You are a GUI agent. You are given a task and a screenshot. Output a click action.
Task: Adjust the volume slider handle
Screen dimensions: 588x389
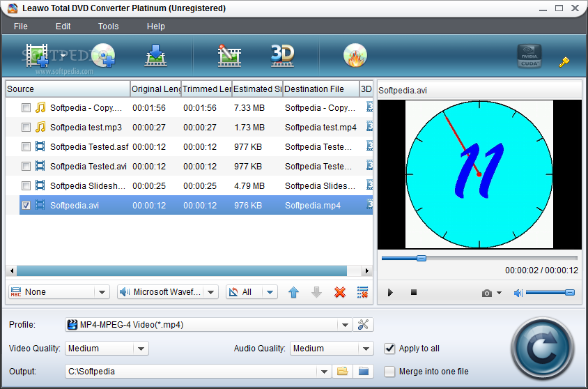pyautogui.click(x=570, y=293)
